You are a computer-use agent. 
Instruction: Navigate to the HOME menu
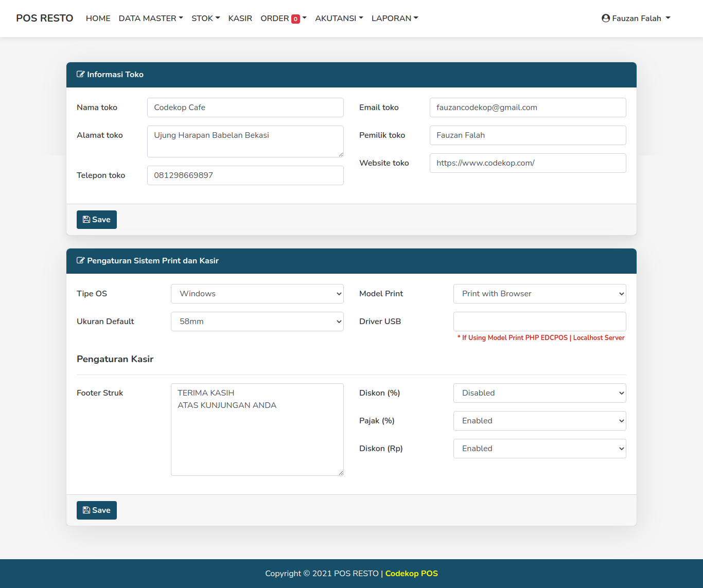point(98,18)
